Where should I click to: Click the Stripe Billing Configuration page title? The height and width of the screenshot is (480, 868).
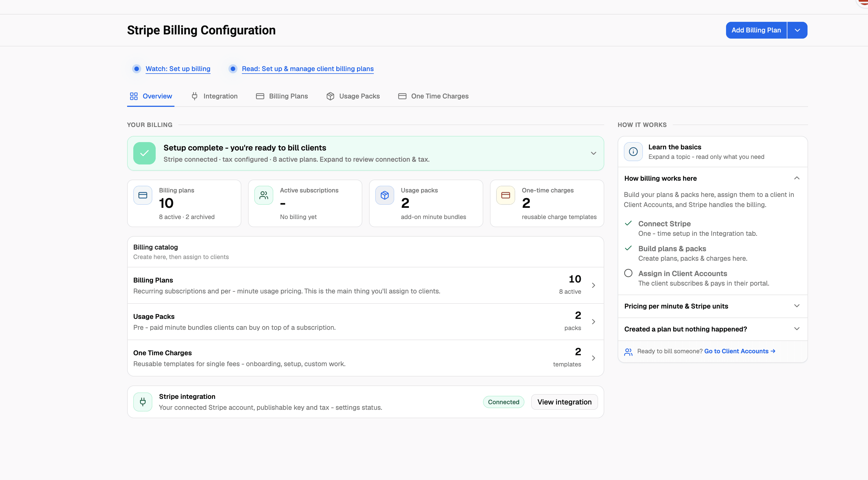point(201,30)
